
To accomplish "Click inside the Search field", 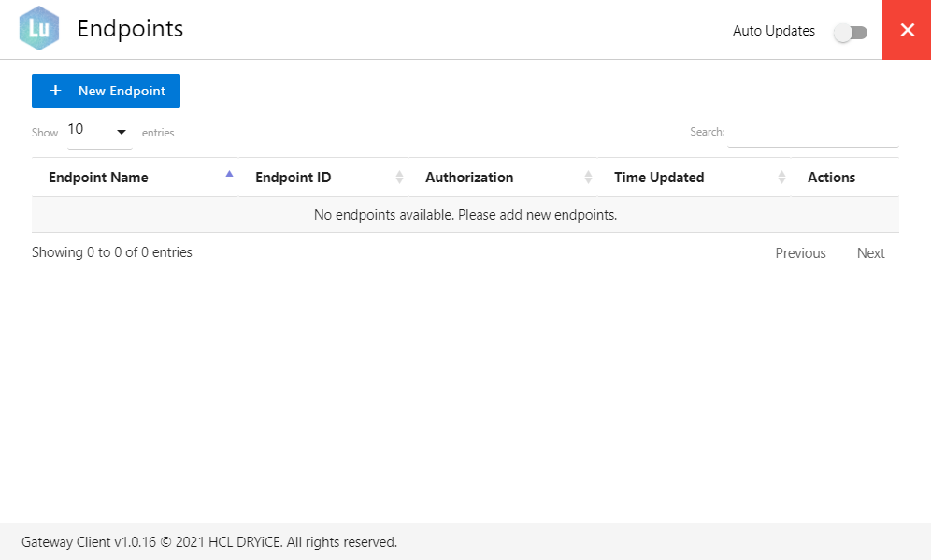I will pos(812,131).
